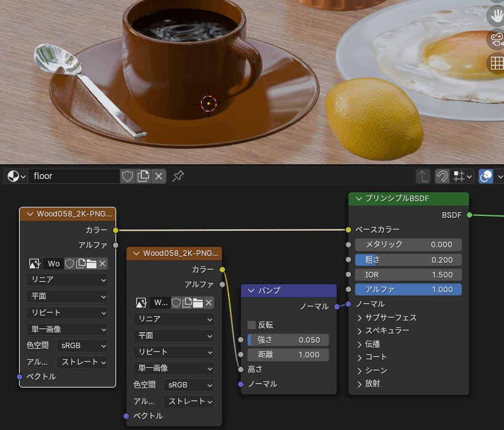Collapse the プリンシプルBSDF node

click(359, 199)
